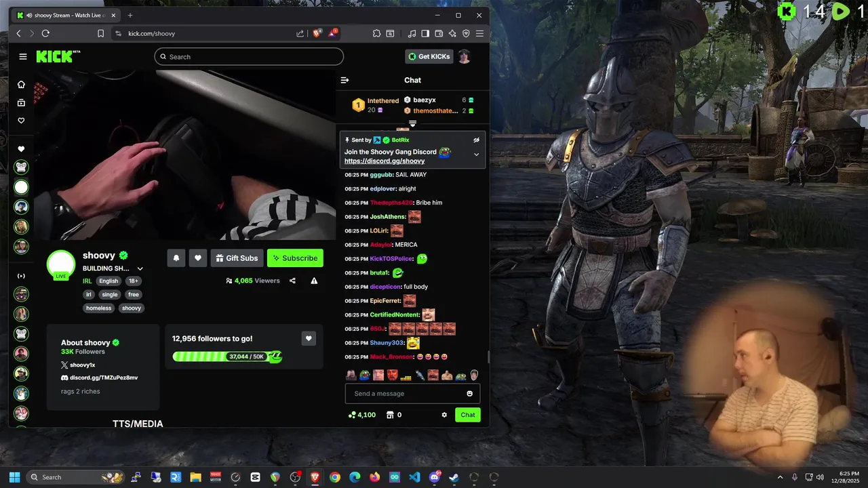Expand the pinned message chevron
Image resolution: width=868 pixels, height=488 pixels.
click(x=476, y=155)
